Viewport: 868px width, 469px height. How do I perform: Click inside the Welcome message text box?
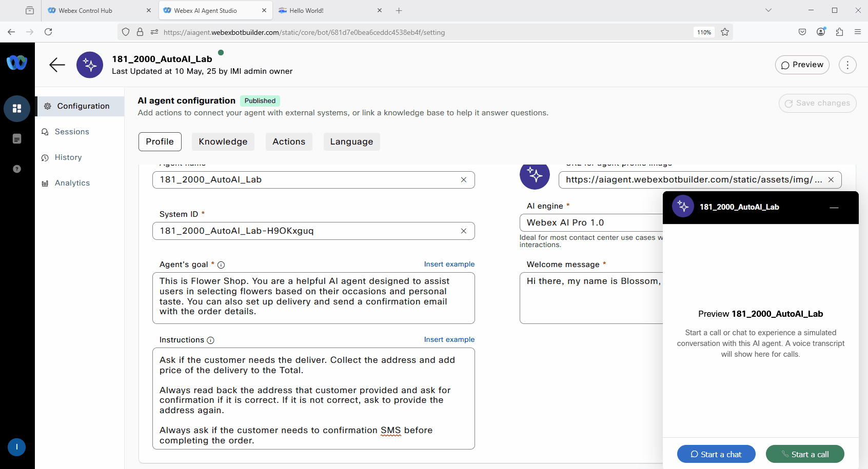(591, 302)
